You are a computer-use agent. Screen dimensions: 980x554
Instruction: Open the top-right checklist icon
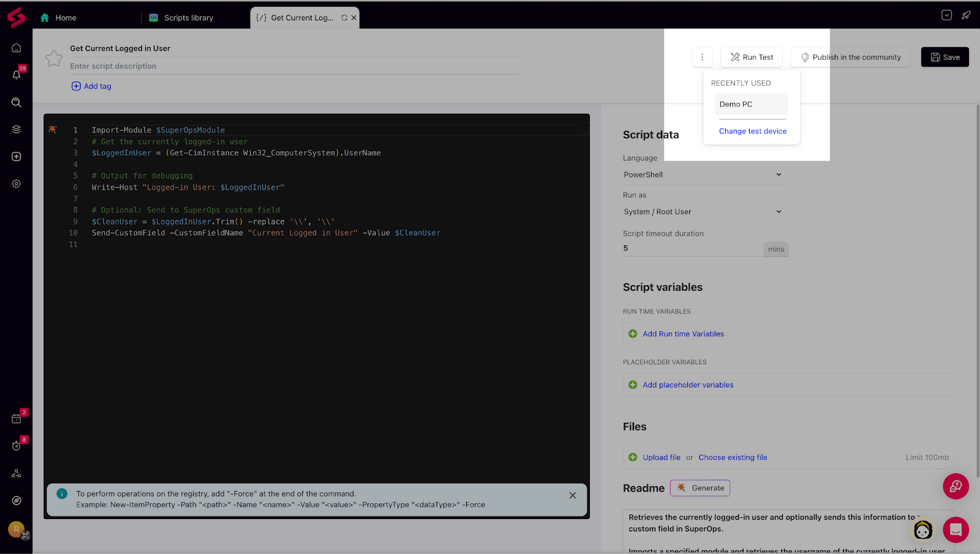(x=946, y=15)
